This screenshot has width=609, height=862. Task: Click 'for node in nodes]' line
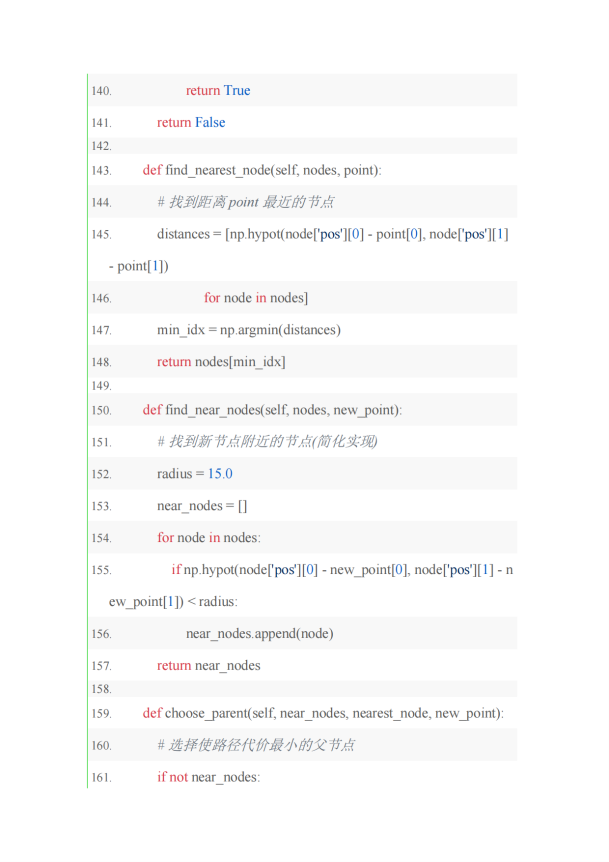256,298
